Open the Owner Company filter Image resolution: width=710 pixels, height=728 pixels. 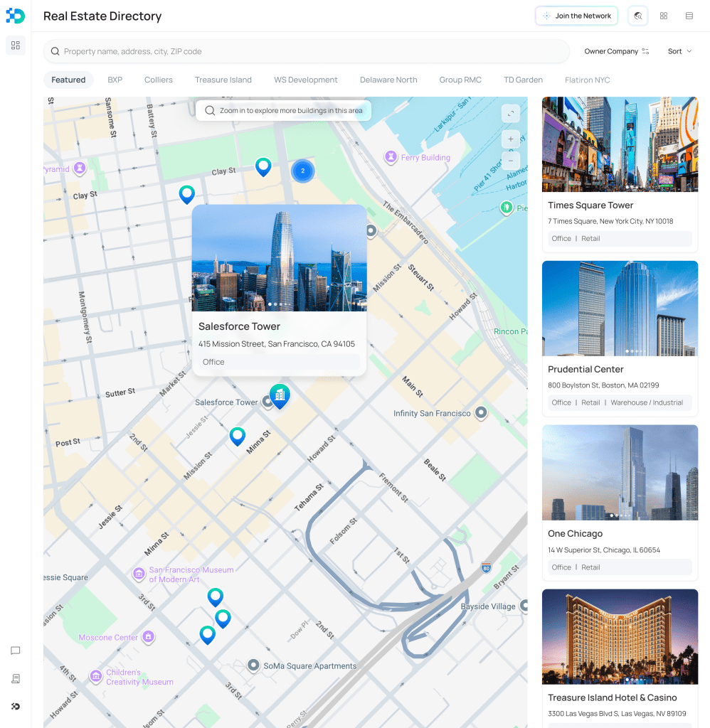[616, 51]
